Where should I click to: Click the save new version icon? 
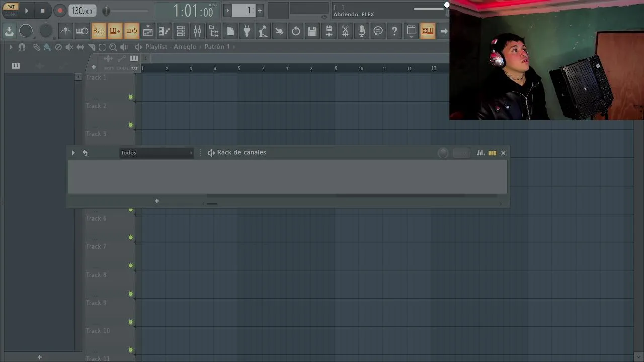[x=329, y=31]
